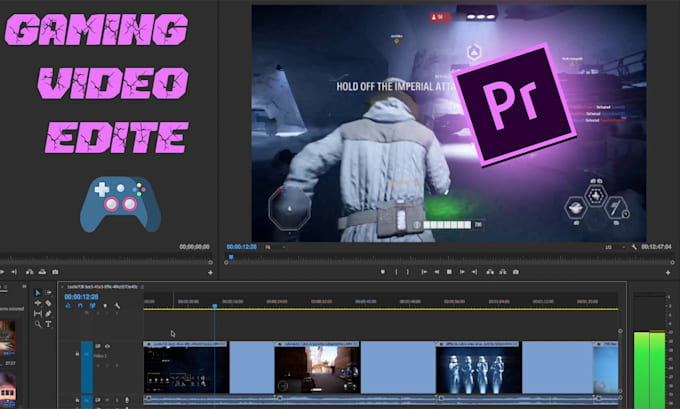The image size is (680, 409).
Task: Select the Type text tool
Action: [48, 324]
